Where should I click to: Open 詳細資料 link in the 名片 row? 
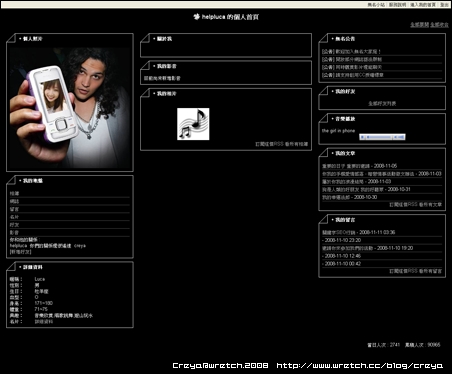tap(44, 322)
